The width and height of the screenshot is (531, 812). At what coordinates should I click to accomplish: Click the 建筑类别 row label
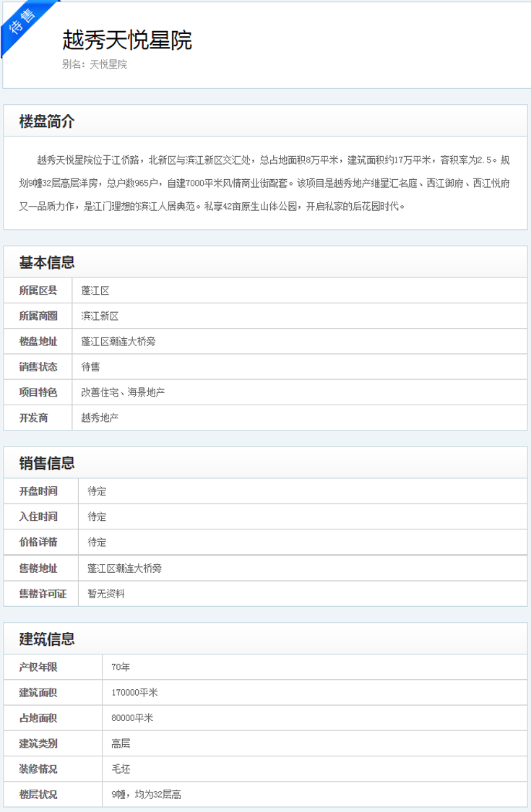pyautogui.click(x=38, y=743)
